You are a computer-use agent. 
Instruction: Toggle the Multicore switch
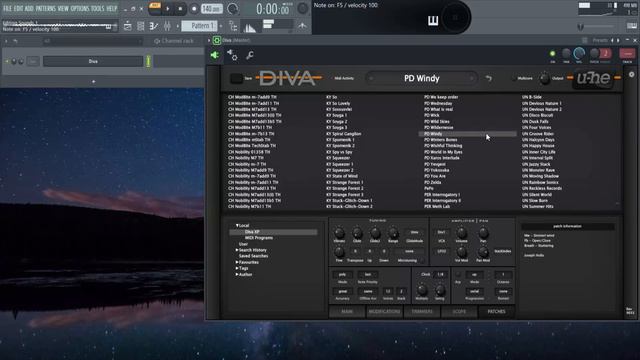514,78
